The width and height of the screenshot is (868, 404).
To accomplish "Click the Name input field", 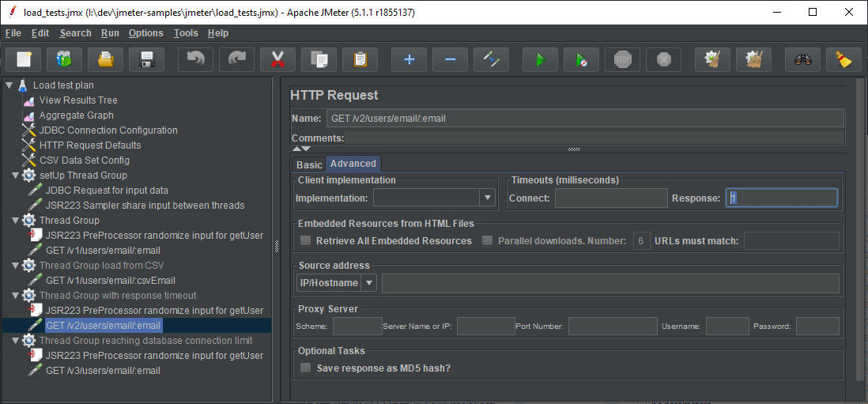I will (x=585, y=119).
